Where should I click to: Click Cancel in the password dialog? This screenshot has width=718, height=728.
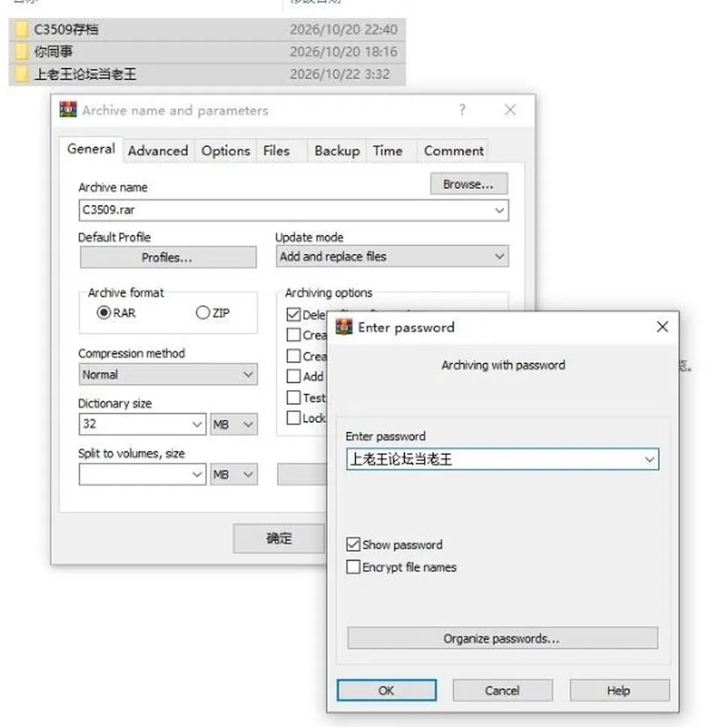(503, 691)
